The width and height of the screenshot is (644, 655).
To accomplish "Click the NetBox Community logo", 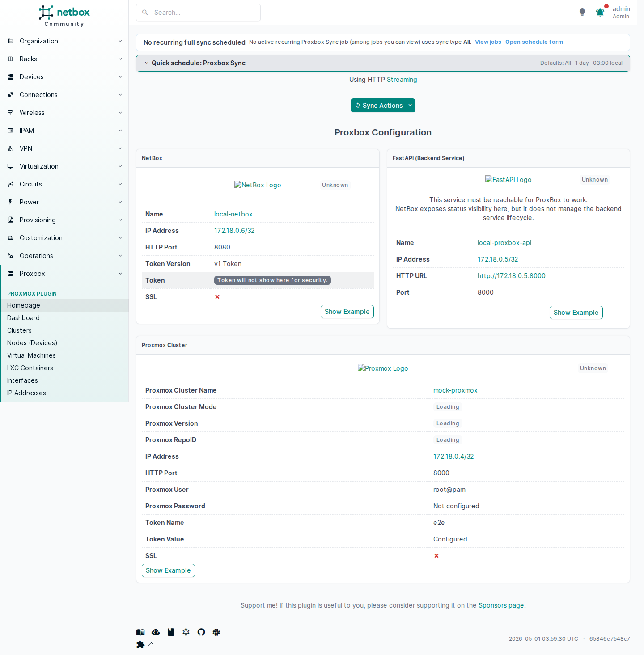I will pyautogui.click(x=64, y=16).
